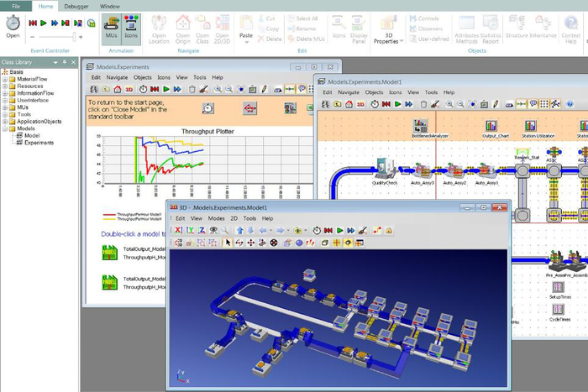Click the Output_Chart object in Model1
The image size is (588, 392).
491,126
